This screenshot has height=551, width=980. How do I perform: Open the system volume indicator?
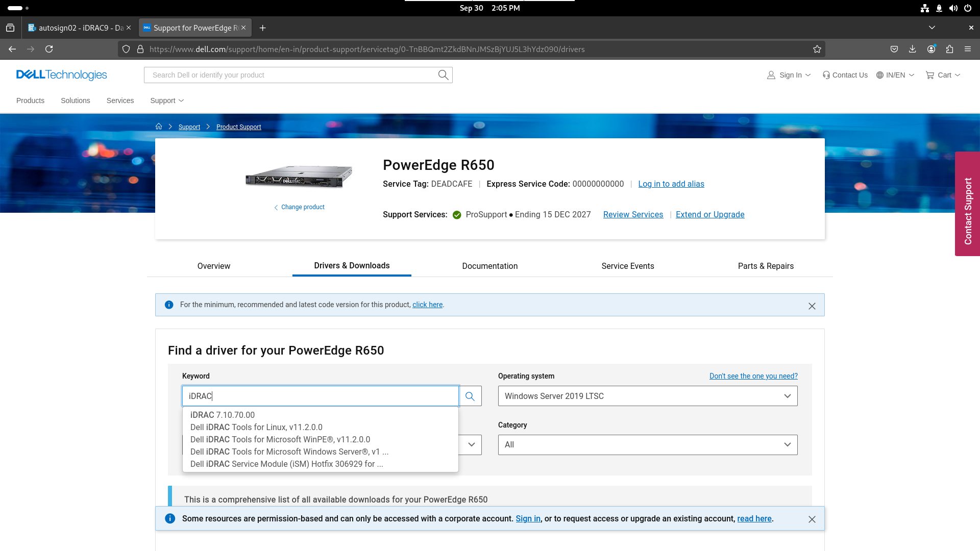click(953, 8)
